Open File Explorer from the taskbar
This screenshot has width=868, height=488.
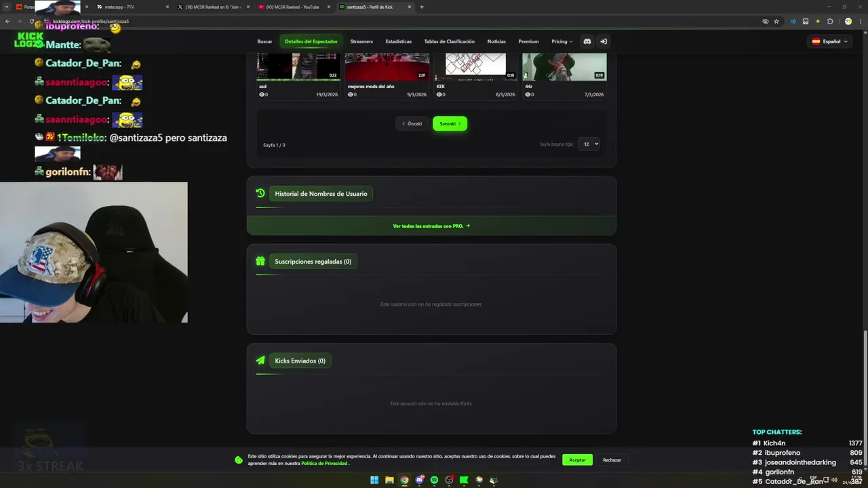pyautogui.click(x=389, y=480)
